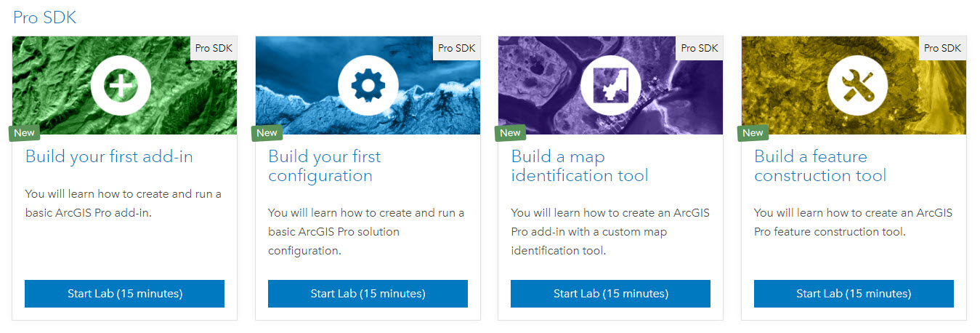Click the plus icon on the add-in card
Image resolution: width=980 pixels, height=333 pixels.
tap(121, 86)
